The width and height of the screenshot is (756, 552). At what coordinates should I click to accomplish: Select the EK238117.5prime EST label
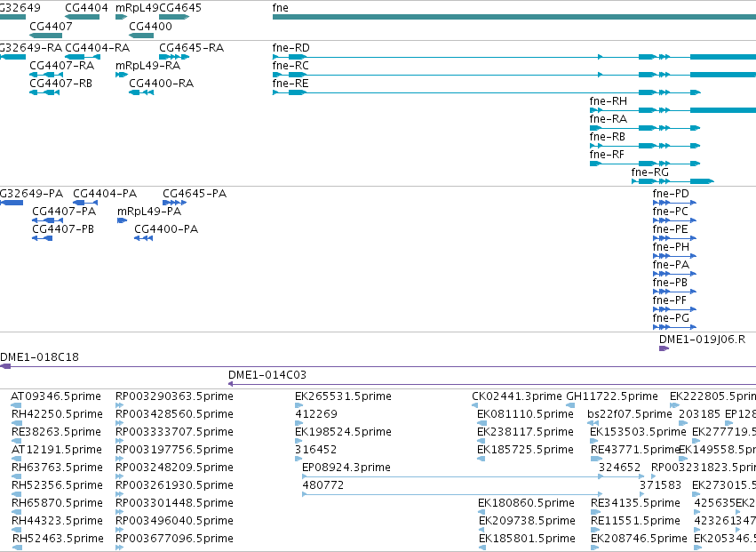pos(526,432)
